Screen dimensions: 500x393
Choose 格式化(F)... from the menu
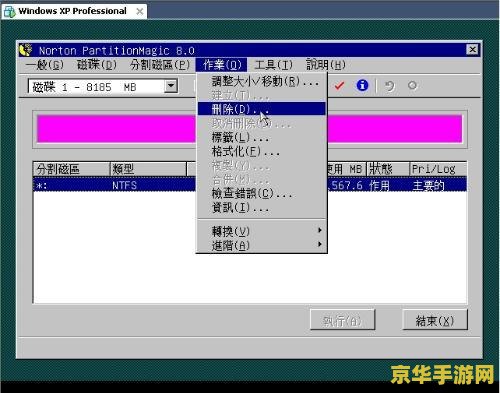[262, 152]
